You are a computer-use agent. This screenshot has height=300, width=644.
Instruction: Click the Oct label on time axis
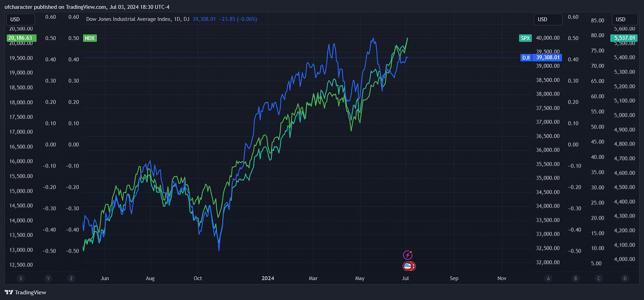pos(198,278)
